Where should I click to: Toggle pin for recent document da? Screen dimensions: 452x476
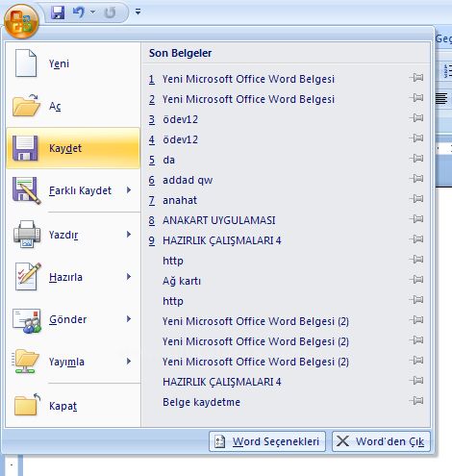tap(416, 158)
